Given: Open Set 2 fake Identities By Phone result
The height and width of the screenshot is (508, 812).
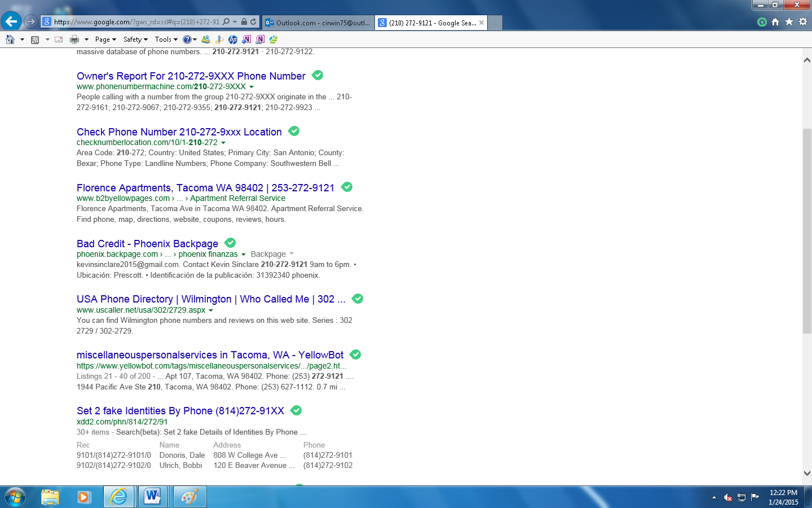Looking at the screenshot, I should pyautogui.click(x=180, y=411).
